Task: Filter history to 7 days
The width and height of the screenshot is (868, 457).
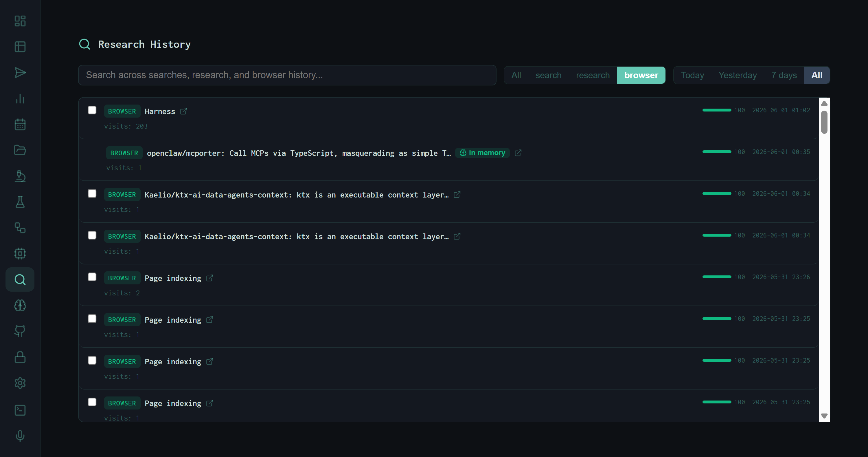Action: point(784,75)
